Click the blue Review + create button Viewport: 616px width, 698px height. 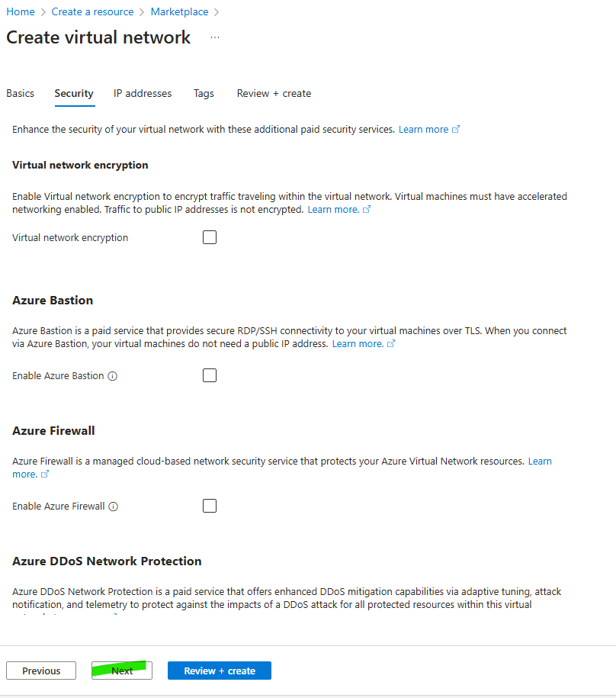pyautogui.click(x=220, y=671)
